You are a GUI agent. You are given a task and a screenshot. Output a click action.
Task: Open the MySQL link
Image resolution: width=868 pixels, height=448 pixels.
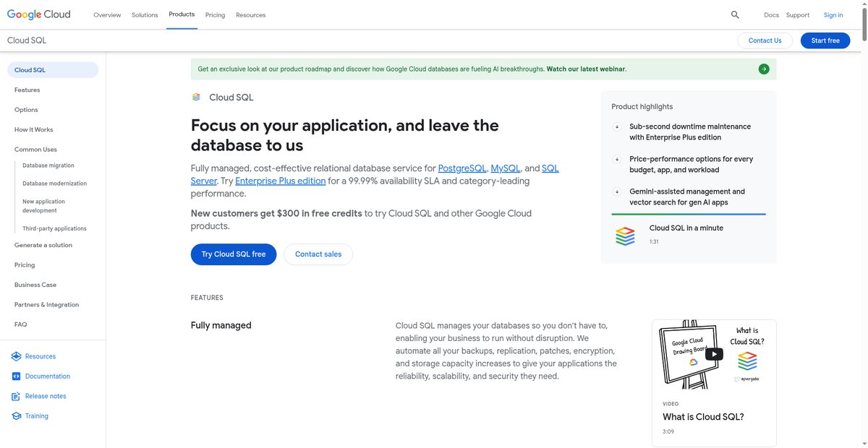(x=506, y=168)
